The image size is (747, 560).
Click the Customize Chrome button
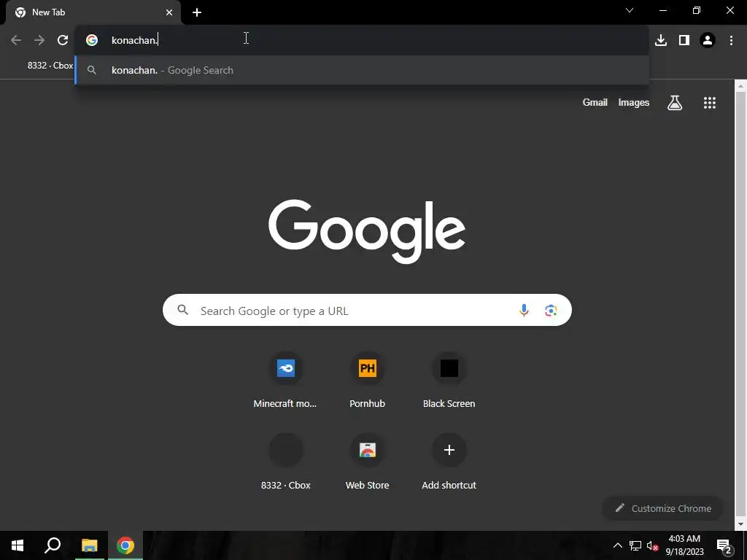tap(663, 508)
